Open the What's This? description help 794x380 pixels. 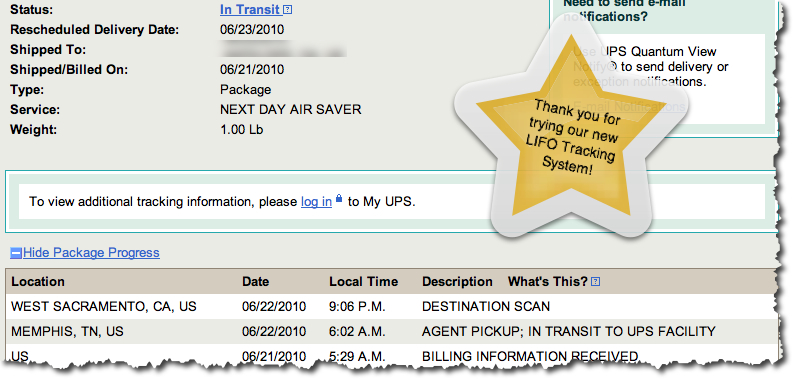548,282
